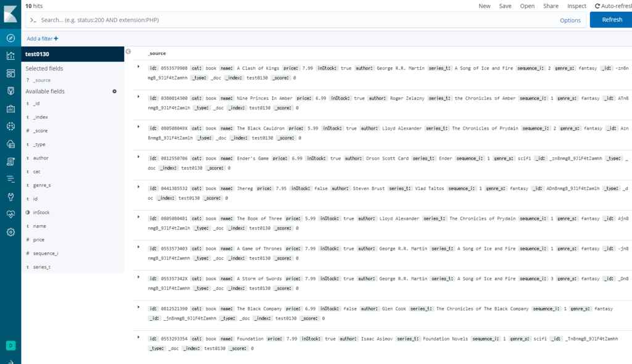Open the Dev Tools wrench icon

10,197
